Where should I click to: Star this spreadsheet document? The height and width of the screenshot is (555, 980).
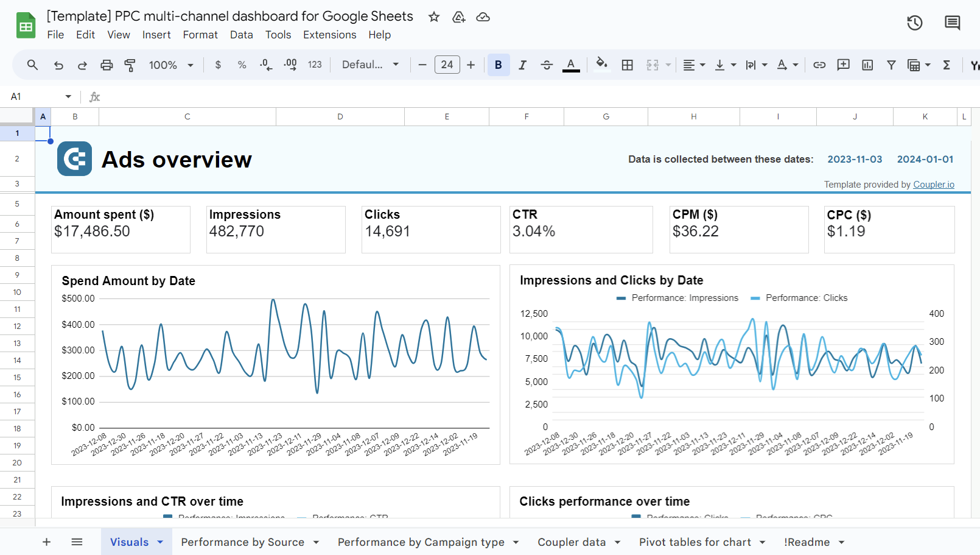[x=434, y=17]
